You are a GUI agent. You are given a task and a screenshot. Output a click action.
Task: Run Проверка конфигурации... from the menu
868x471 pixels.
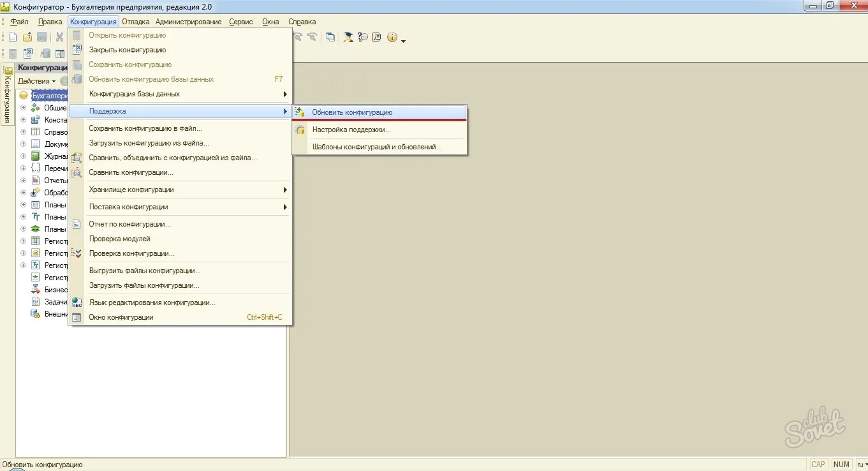click(x=180, y=253)
